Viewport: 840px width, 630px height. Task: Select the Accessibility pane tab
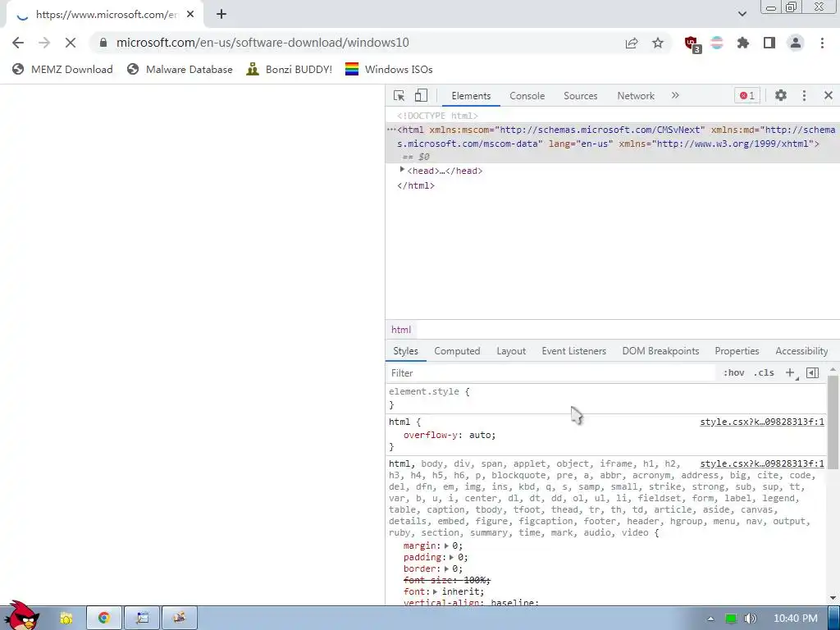pyautogui.click(x=801, y=351)
